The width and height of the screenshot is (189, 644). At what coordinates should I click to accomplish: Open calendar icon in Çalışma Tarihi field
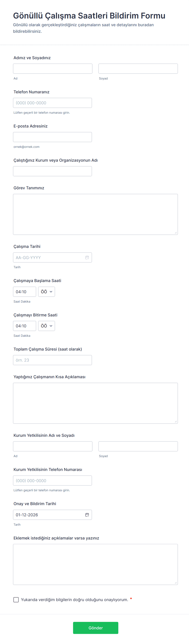(87, 257)
